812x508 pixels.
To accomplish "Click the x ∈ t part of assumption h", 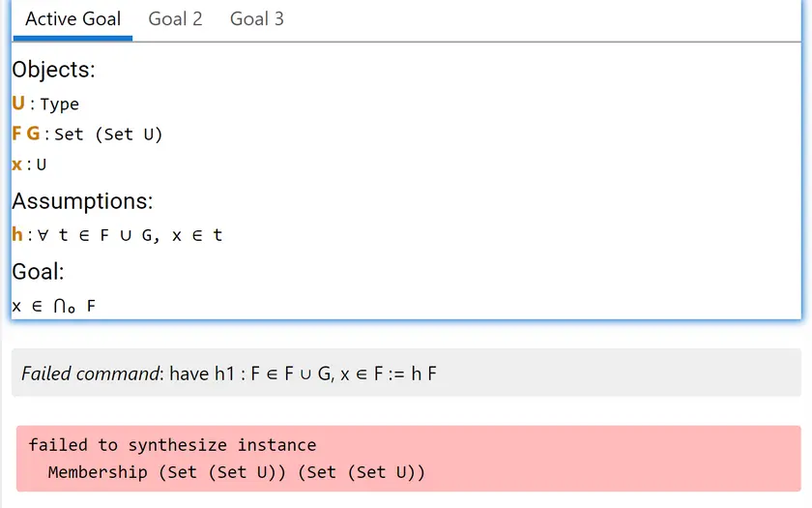I will [x=197, y=235].
